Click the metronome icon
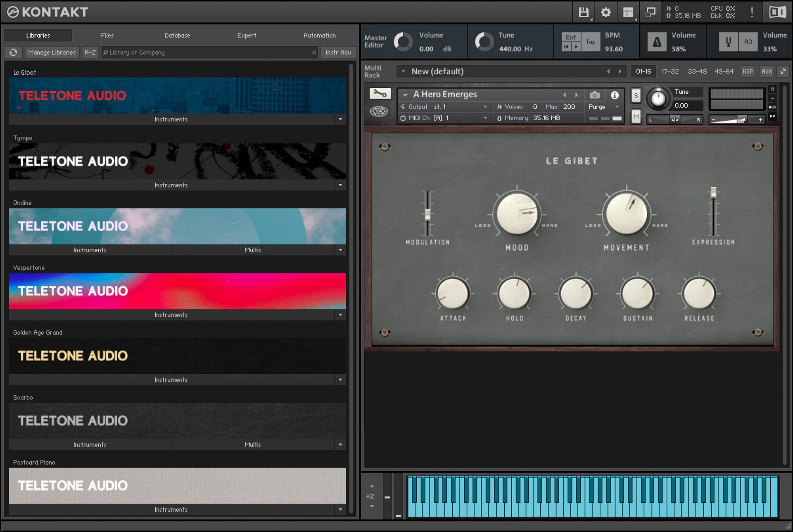This screenshot has width=793, height=532. click(x=657, y=42)
